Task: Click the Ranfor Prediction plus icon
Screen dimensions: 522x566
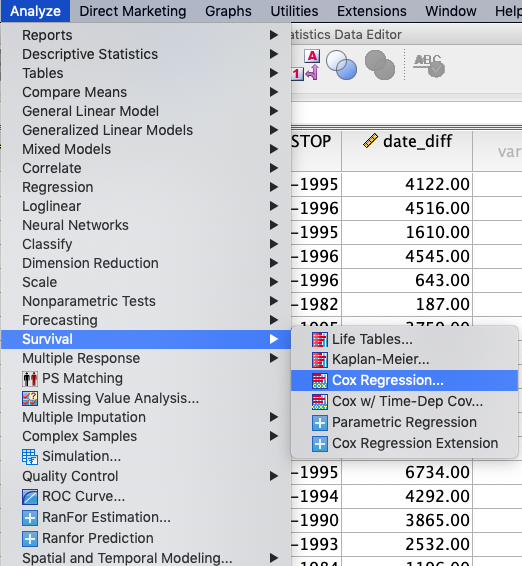Action: pos(30,539)
